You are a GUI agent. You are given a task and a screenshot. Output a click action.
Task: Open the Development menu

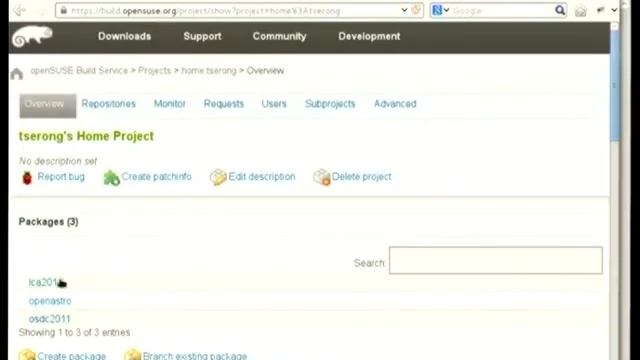coord(369,36)
